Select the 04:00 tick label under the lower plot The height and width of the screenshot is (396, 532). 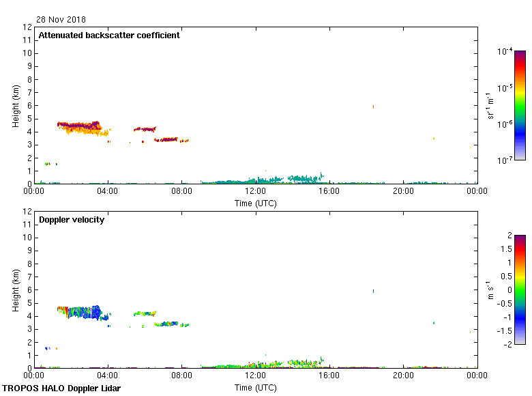tap(108, 376)
